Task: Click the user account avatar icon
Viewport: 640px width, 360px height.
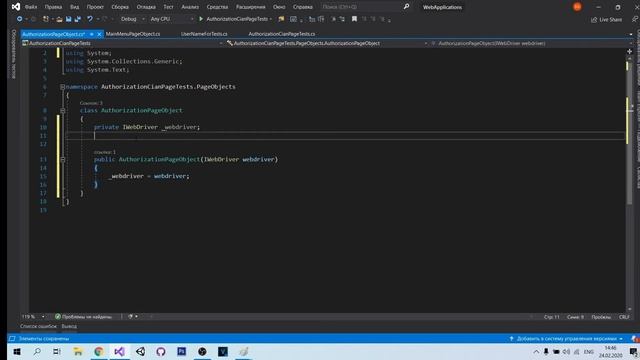Action: pos(577,7)
